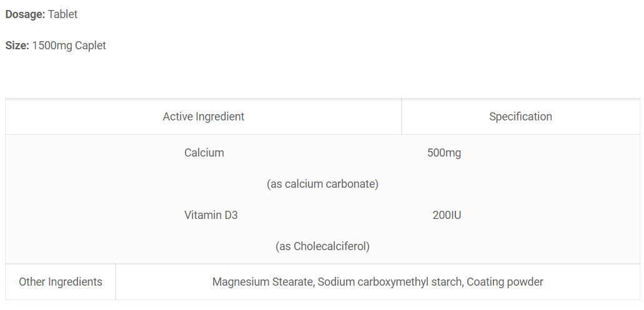Click Magnesium Stearate in the ingredients list
The image size is (644, 310).
click(x=263, y=282)
